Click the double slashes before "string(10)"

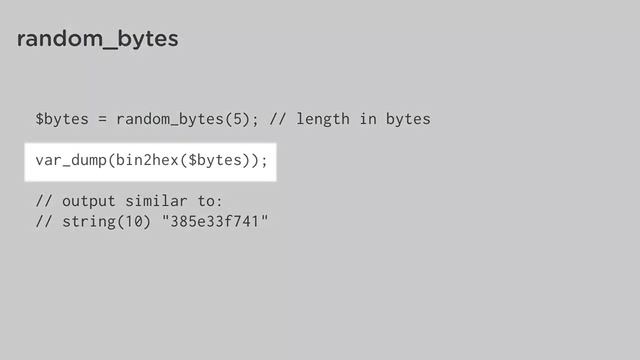pos(44,222)
